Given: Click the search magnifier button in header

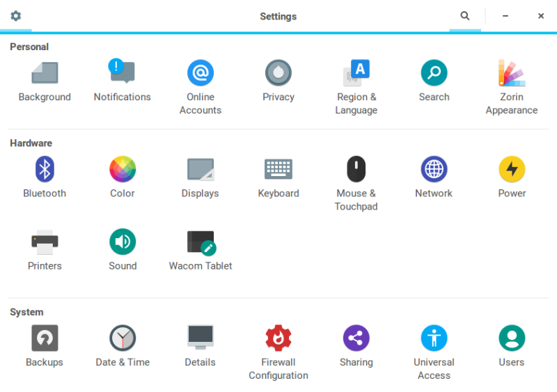Looking at the screenshot, I should pyautogui.click(x=465, y=16).
